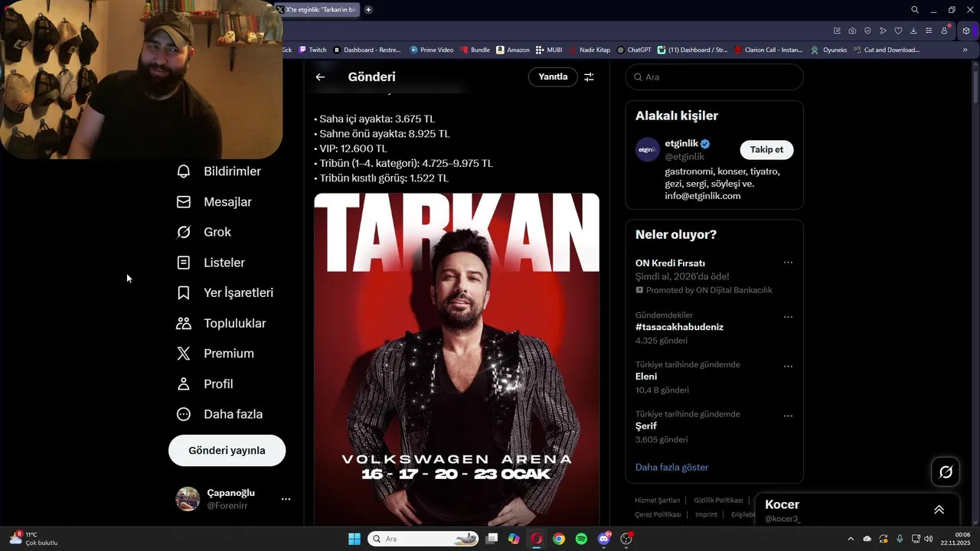980x551 pixels.
Task: Click the browser toolbar camera snapshot icon
Action: click(852, 31)
